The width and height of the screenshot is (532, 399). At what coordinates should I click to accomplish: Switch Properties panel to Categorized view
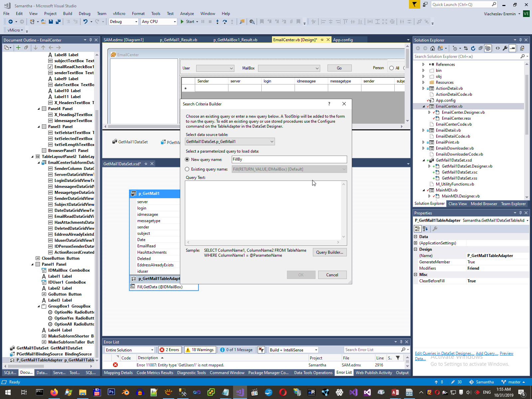tap(418, 229)
